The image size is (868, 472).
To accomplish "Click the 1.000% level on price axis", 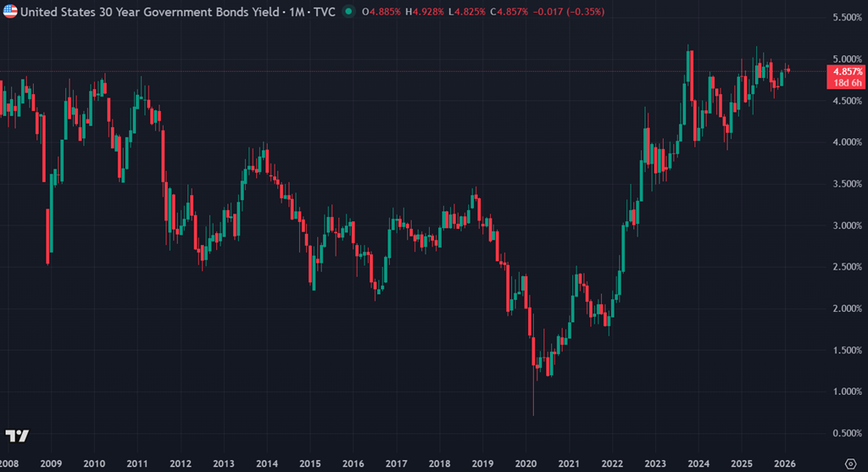I will click(844, 391).
